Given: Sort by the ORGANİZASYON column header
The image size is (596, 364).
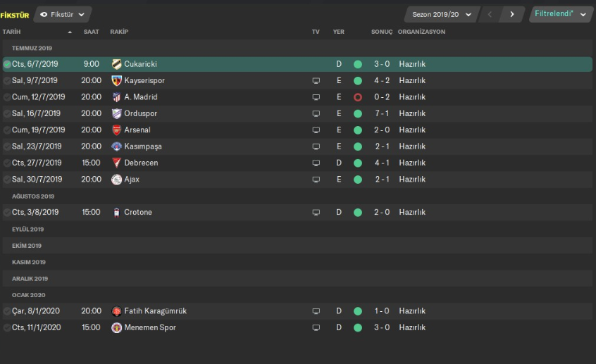Looking at the screenshot, I should point(421,32).
